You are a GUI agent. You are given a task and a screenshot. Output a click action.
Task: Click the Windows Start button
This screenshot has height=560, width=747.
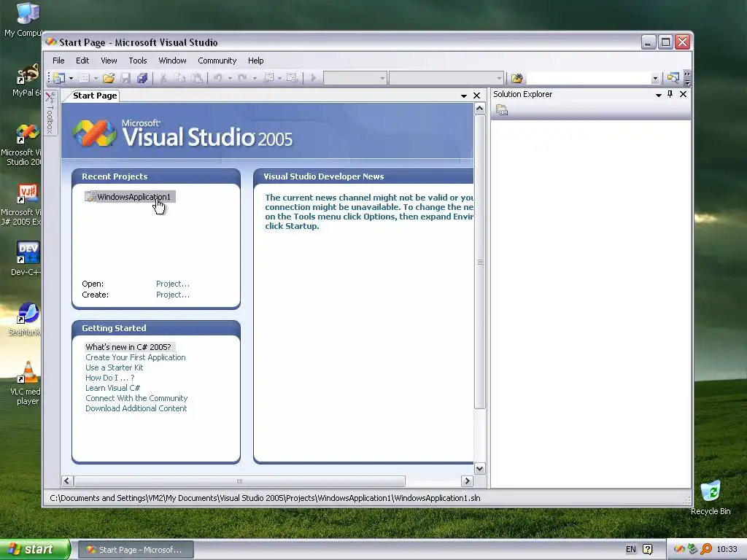click(35, 549)
